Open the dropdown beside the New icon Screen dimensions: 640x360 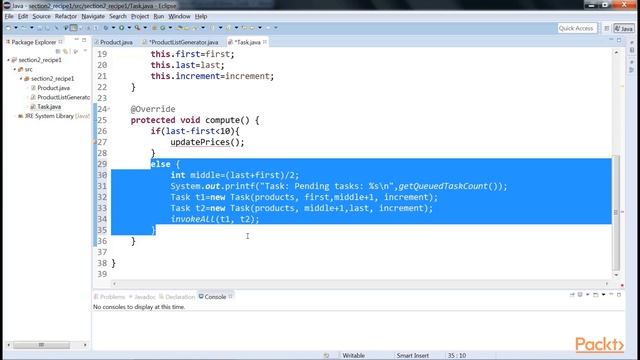[x=16, y=28]
